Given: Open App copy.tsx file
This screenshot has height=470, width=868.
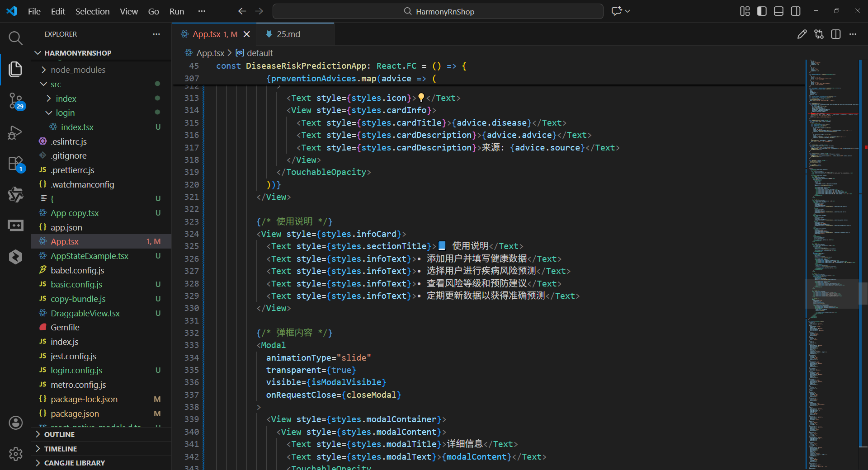Looking at the screenshot, I should pos(101,213).
